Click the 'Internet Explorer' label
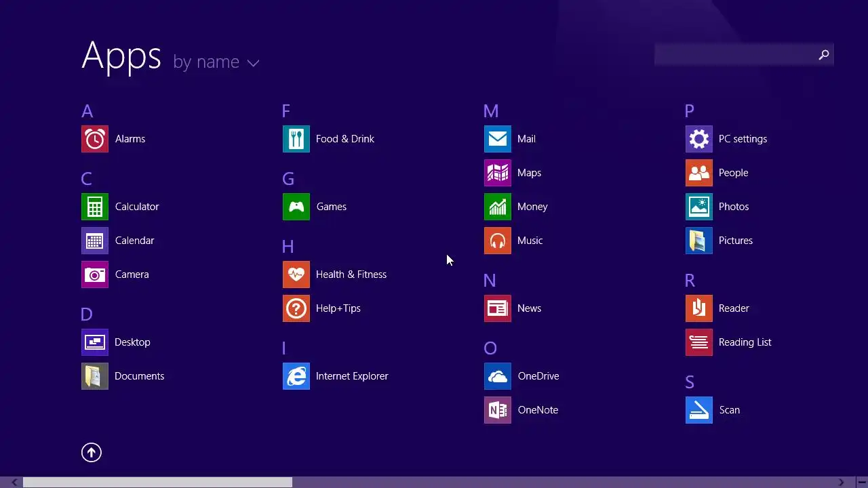This screenshot has width=868, height=488. 352,376
